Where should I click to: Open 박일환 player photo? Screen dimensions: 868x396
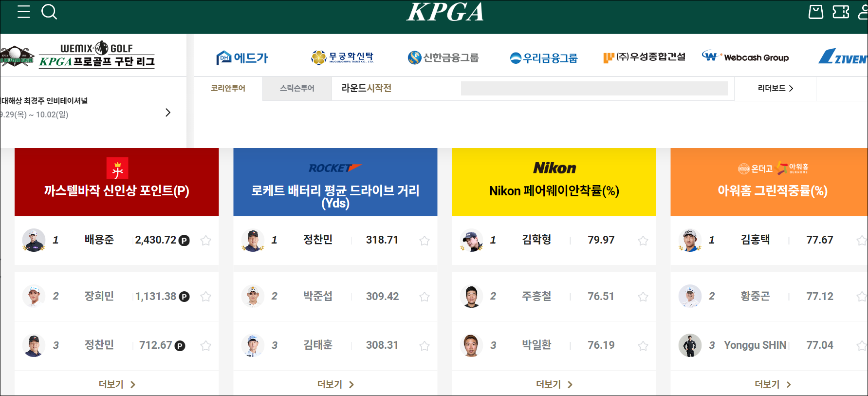[471, 345]
